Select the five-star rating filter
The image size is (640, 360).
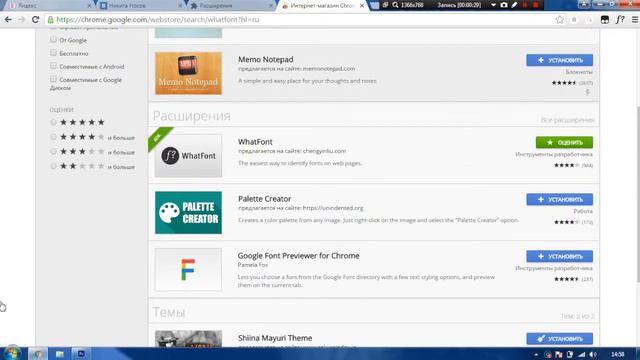click(x=53, y=122)
